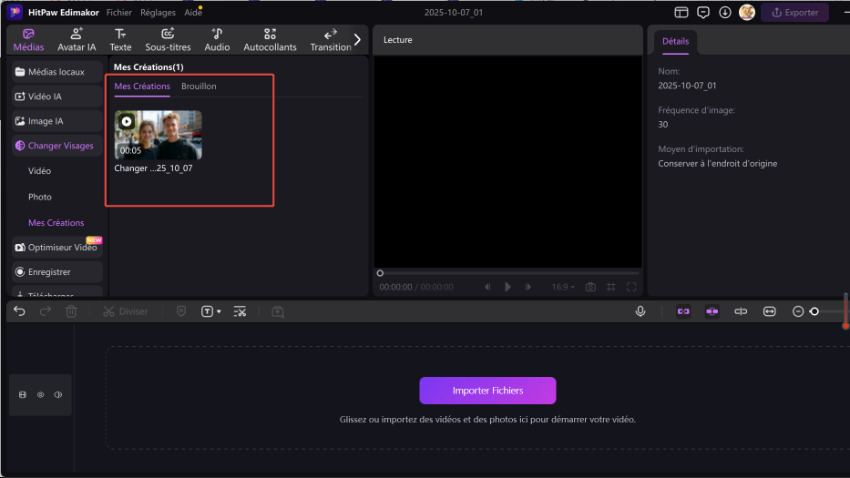Open the Avatar IA panel
Screen dimensions: 850x478
(77, 40)
